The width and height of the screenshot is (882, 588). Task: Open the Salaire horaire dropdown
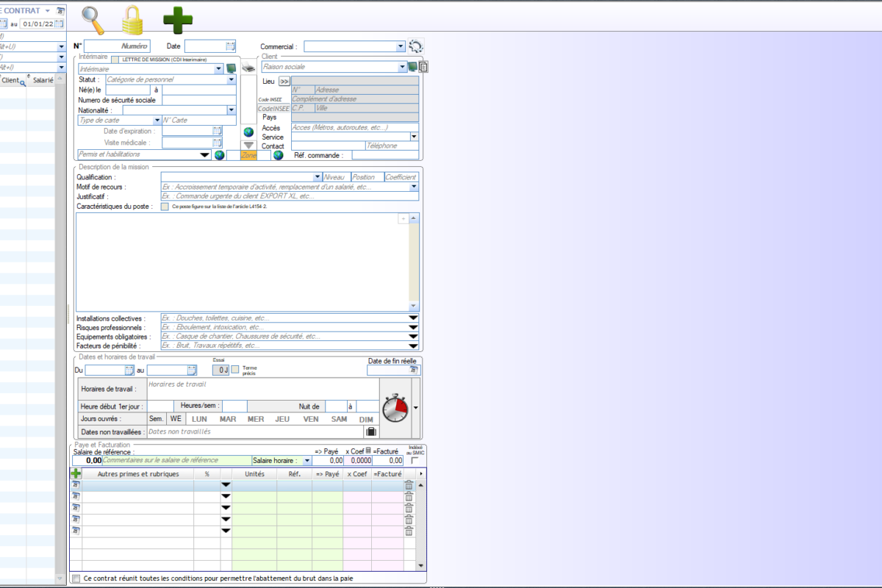click(x=306, y=461)
